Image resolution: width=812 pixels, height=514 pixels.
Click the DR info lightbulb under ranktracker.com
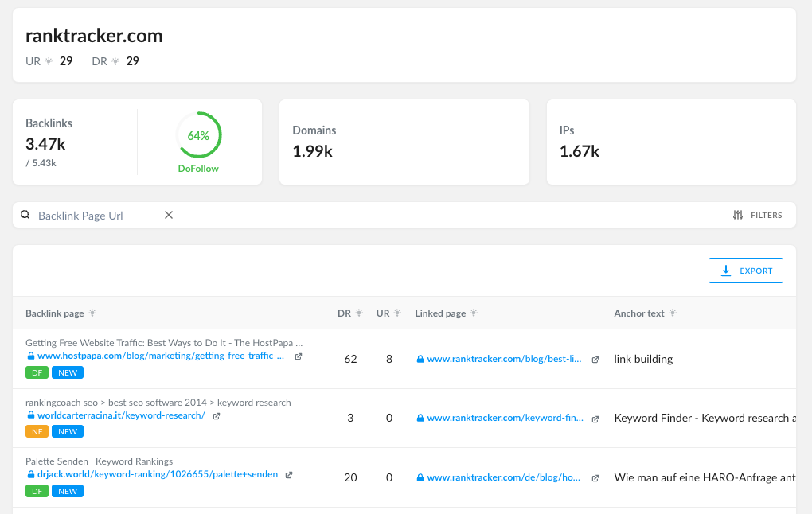click(x=115, y=61)
